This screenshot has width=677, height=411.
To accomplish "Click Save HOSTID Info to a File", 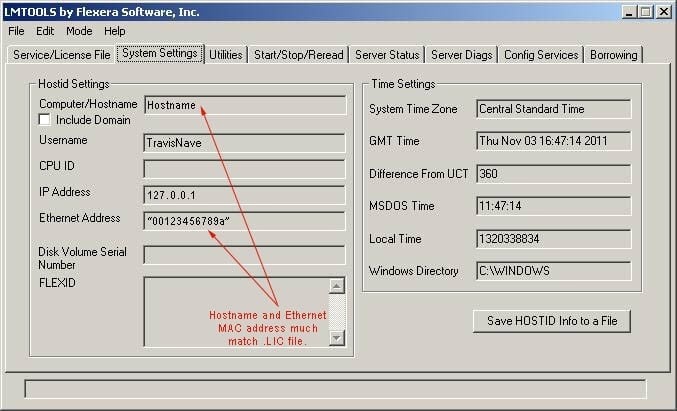I will (x=552, y=321).
